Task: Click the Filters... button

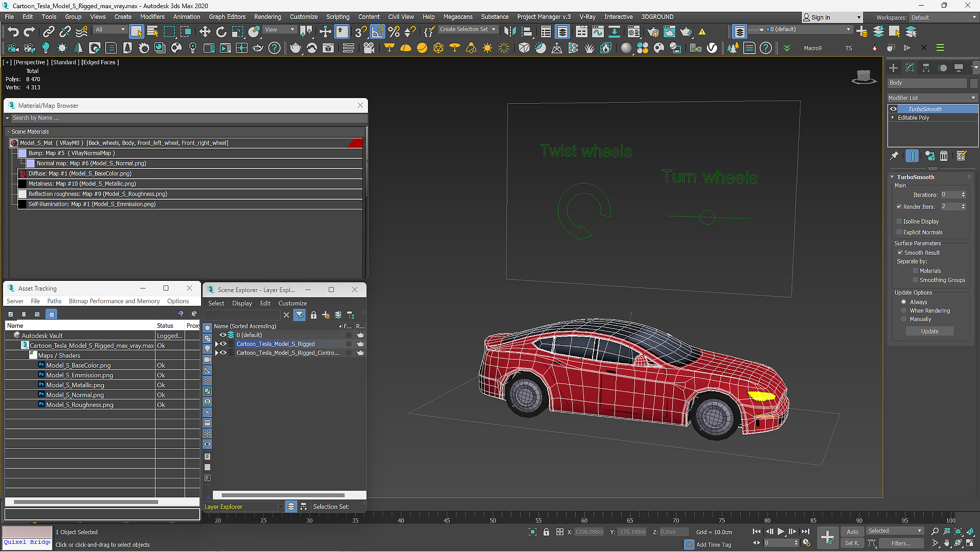Action: click(x=901, y=543)
